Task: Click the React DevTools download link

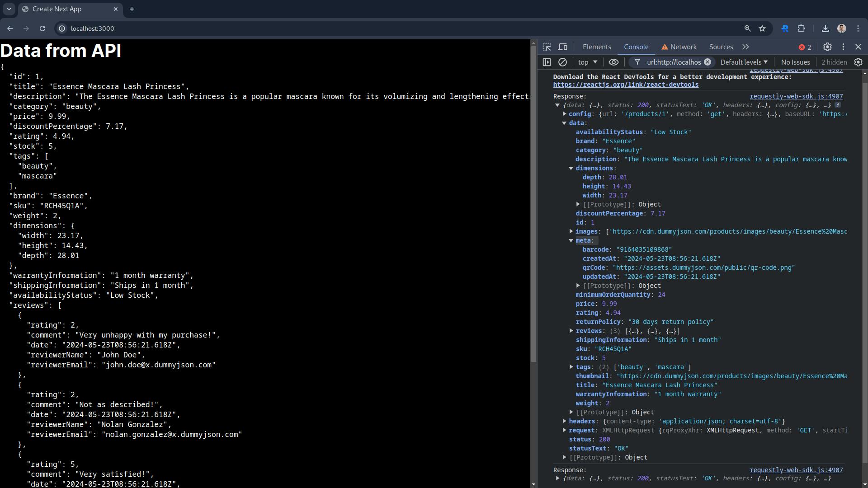Action: click(627, 84)
